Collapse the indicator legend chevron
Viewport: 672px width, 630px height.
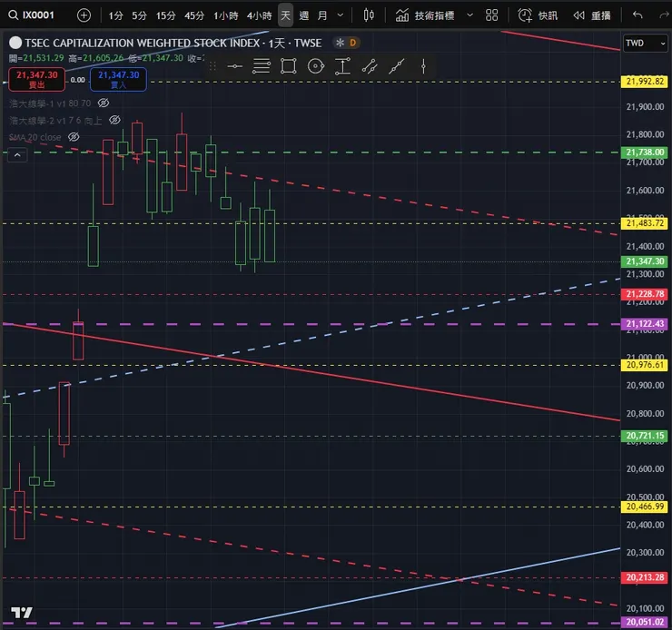coord(17,155)
